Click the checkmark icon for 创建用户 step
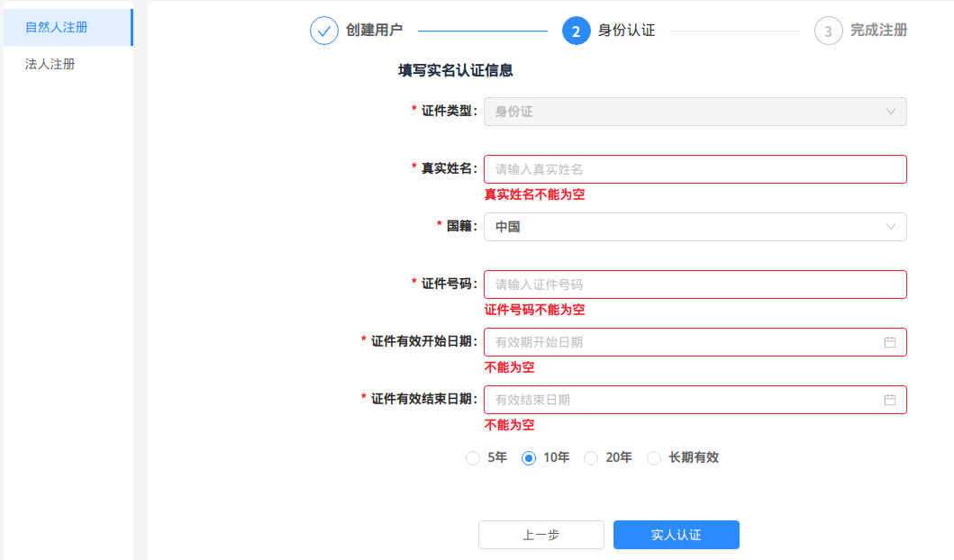This screenshot has height=560, width=954. click(324, 31)
